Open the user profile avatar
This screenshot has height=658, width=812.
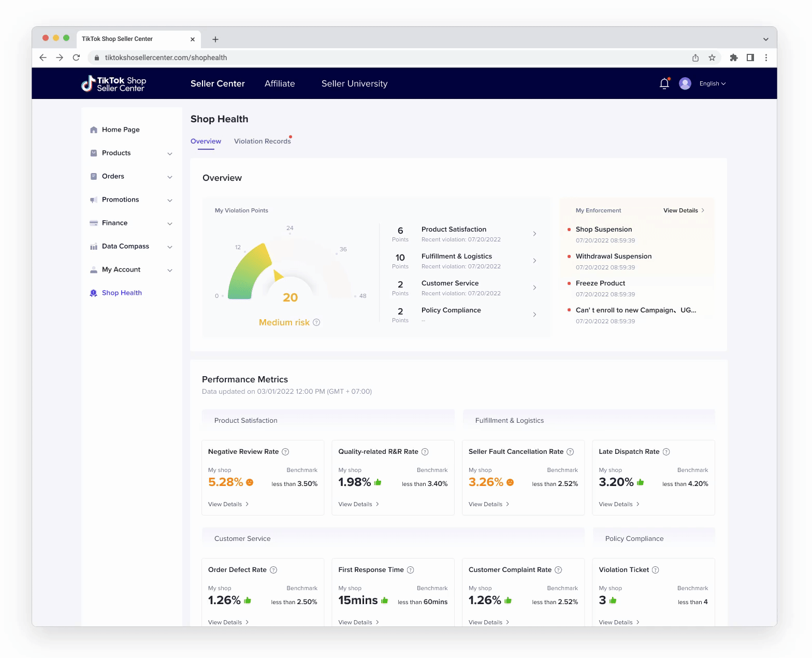[x=685, y=83]
